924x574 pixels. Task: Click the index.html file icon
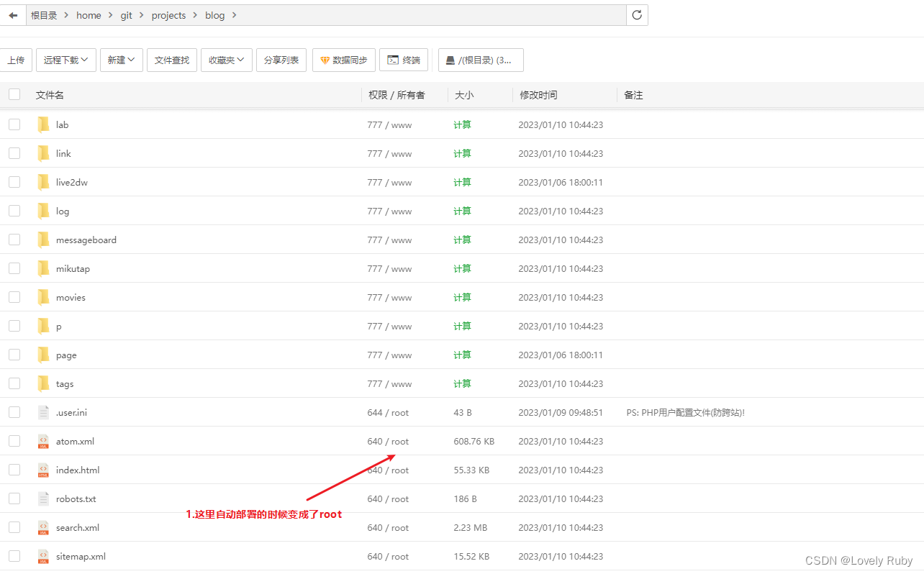click(x=43, y=470)
